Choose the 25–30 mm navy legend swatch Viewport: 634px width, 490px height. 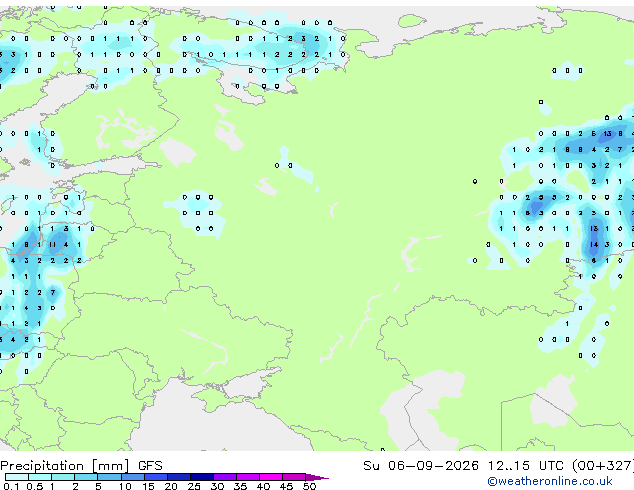[202, 477]
